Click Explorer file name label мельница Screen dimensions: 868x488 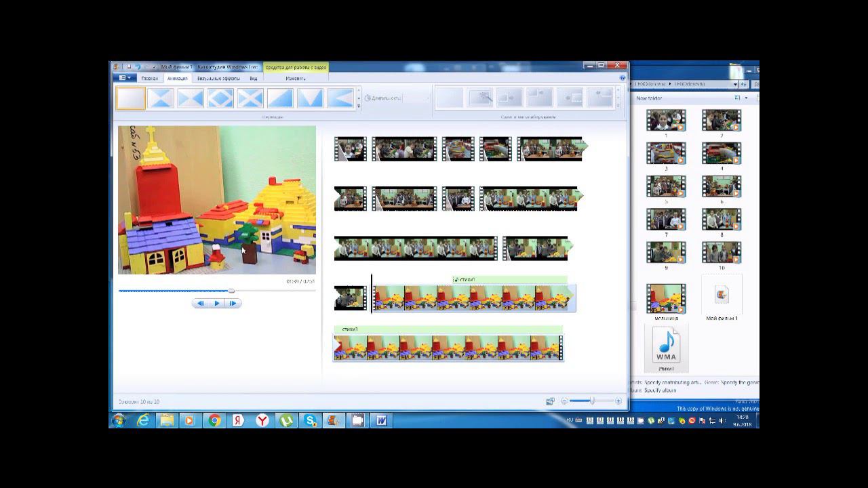coord(666,318)
